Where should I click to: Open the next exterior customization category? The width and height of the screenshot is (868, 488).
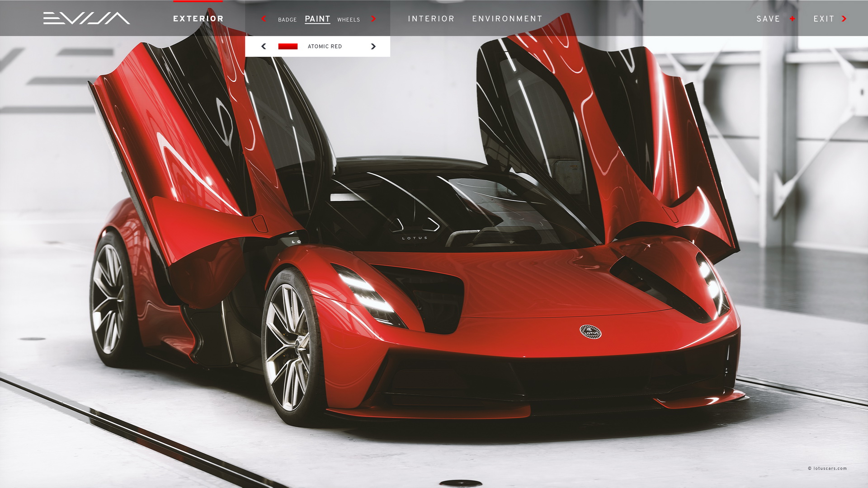373,19
